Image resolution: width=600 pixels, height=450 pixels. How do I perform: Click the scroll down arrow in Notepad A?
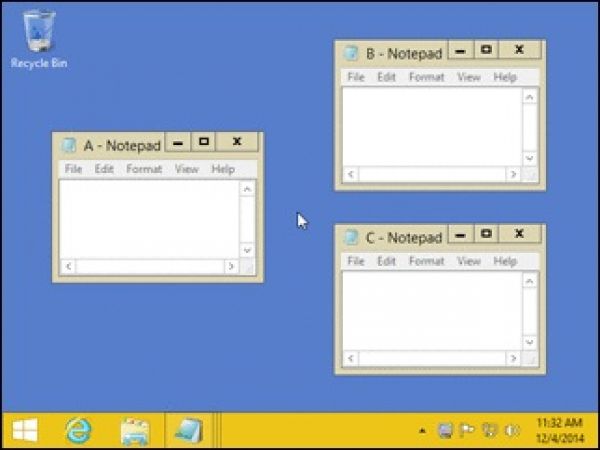pos(248,250)
